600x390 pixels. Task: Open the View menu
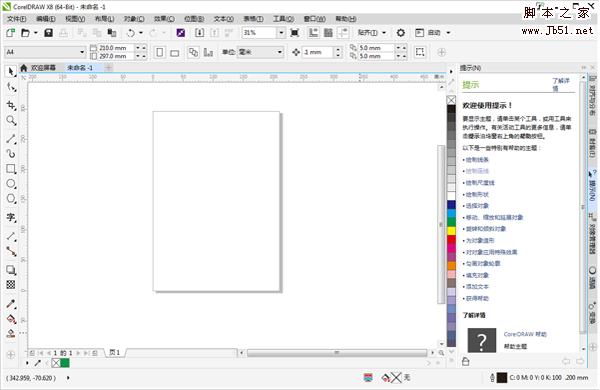[75, 19]
